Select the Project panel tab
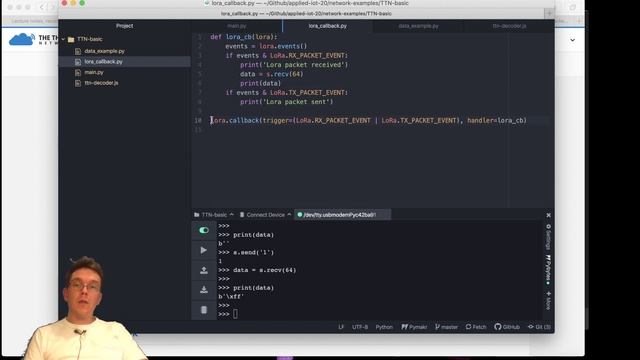This screenshot has width=640, height=360. pos(124,26)
